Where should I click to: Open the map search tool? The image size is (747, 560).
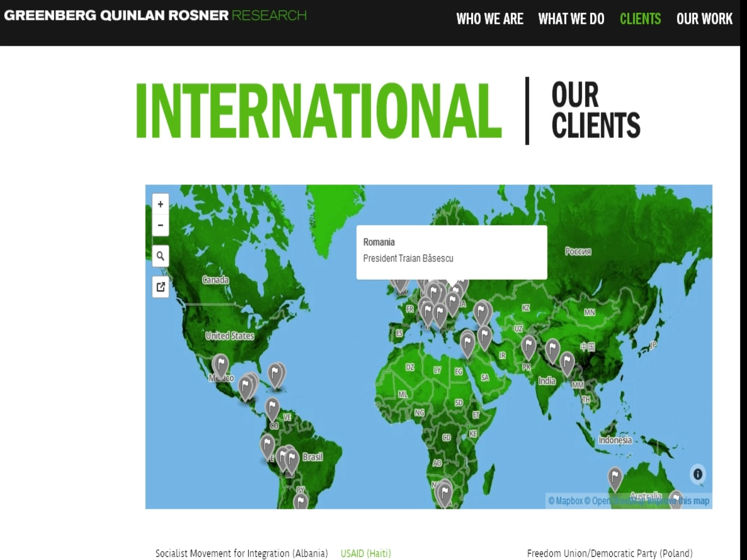[160, 256]
